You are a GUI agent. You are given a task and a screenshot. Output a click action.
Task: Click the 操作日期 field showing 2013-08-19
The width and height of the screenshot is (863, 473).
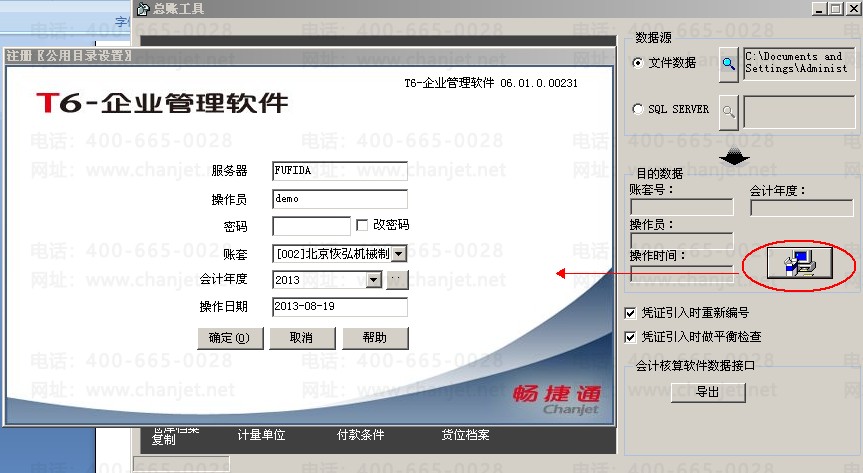click(340, 307)
